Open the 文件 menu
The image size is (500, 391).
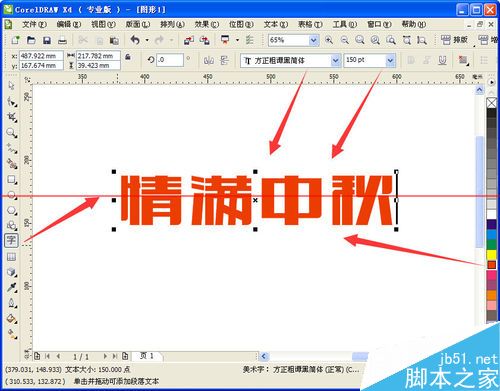tap(34, 24)
